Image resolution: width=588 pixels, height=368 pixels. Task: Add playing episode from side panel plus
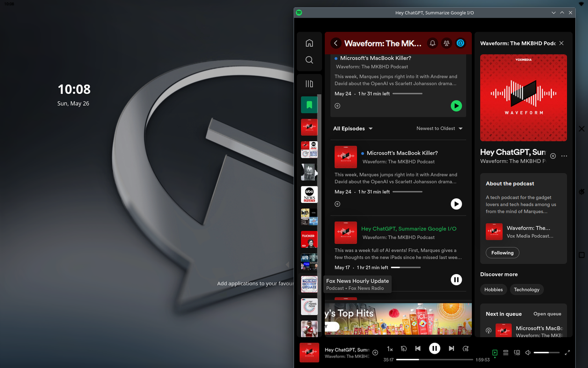[553, 156]
